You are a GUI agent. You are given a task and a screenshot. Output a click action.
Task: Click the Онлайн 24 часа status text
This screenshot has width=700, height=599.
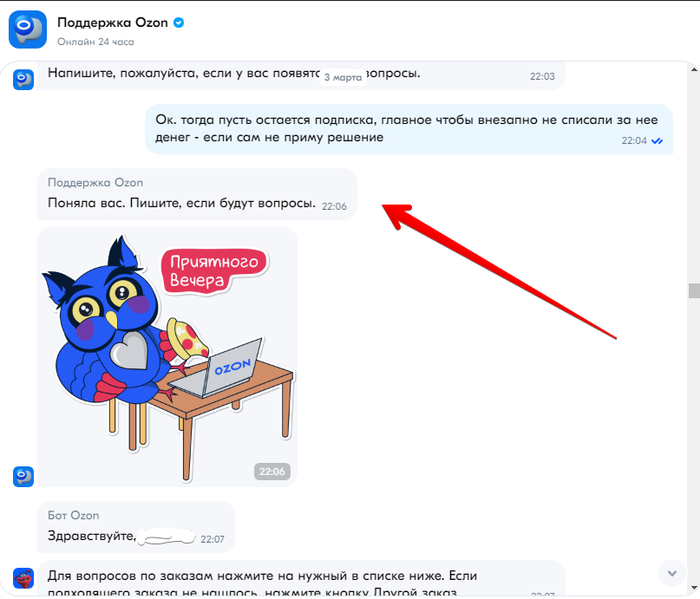click(95, 42)
